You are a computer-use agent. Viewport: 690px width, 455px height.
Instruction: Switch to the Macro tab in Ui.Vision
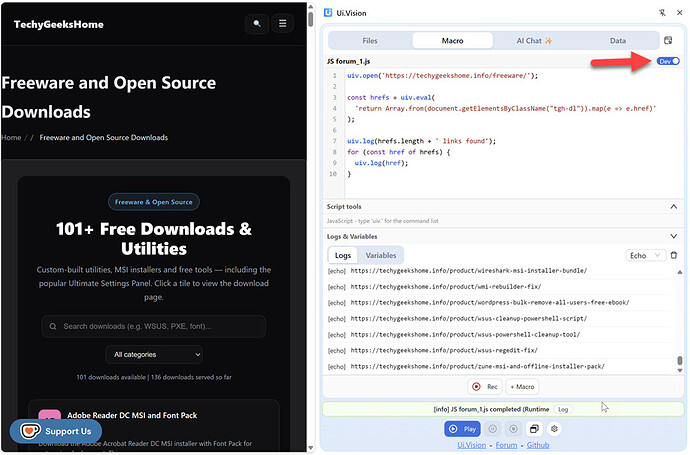click(x=452, y=40)
